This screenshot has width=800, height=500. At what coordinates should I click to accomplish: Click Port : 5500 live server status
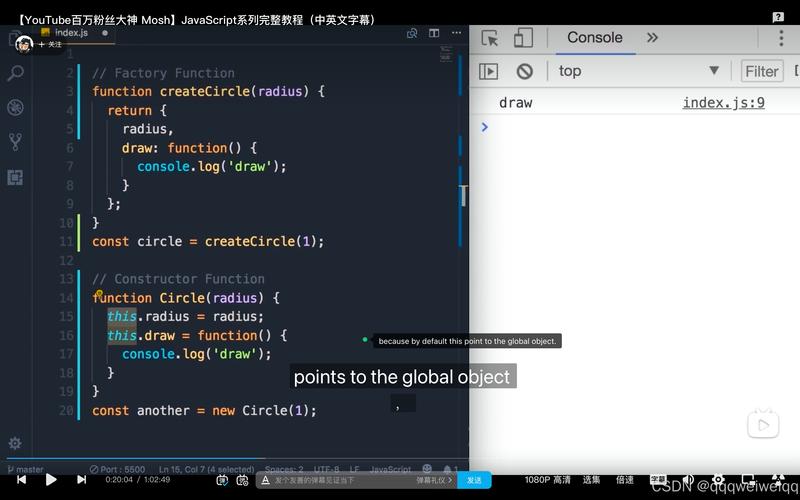tap(117, 469)
